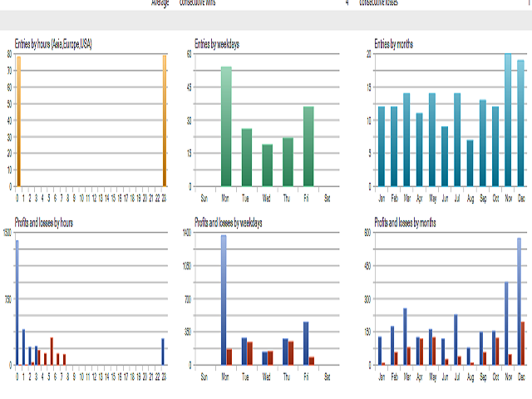Select the Mar bar in Entries by months
This screenshot has width=532, height=399.
click(406, 140)
